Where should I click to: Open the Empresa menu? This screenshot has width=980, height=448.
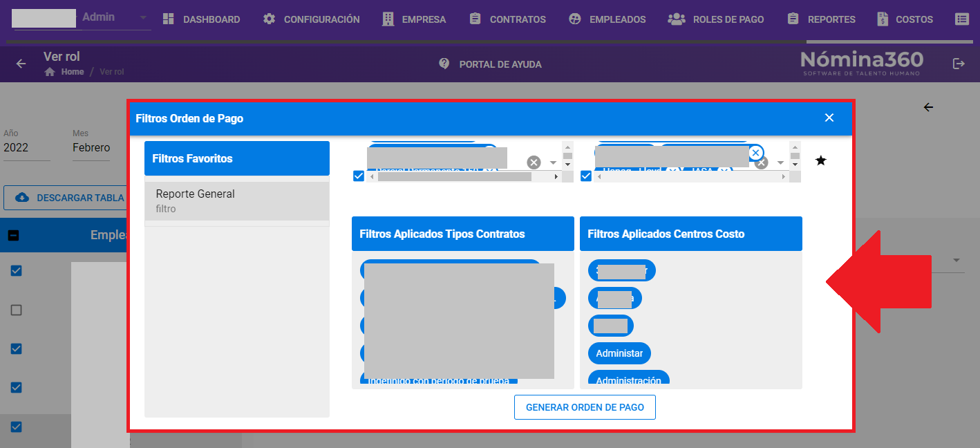[413, 19]
